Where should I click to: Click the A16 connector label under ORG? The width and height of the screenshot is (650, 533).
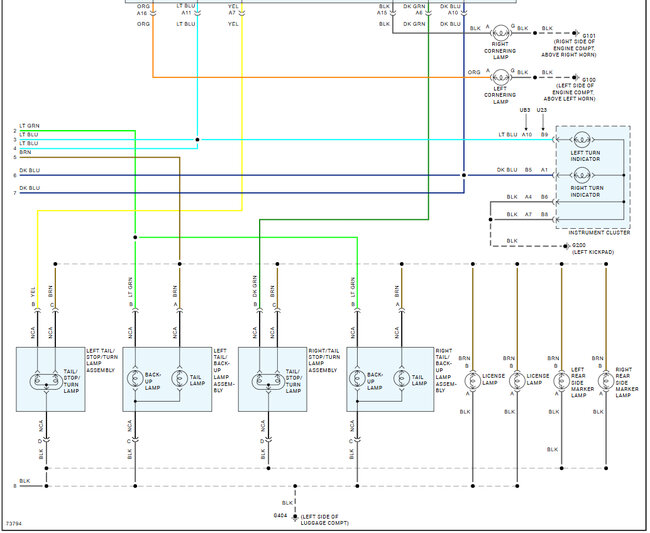[142, 13]
